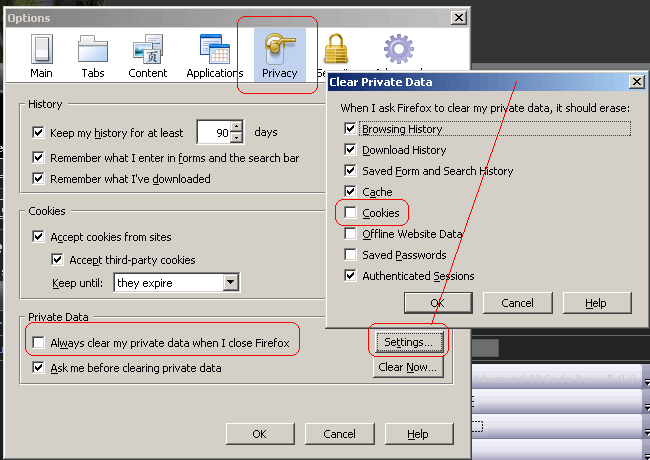The image size is (650, 460).
Task: Confirm Clear Private Data dialog with OK
Action: 437,302
